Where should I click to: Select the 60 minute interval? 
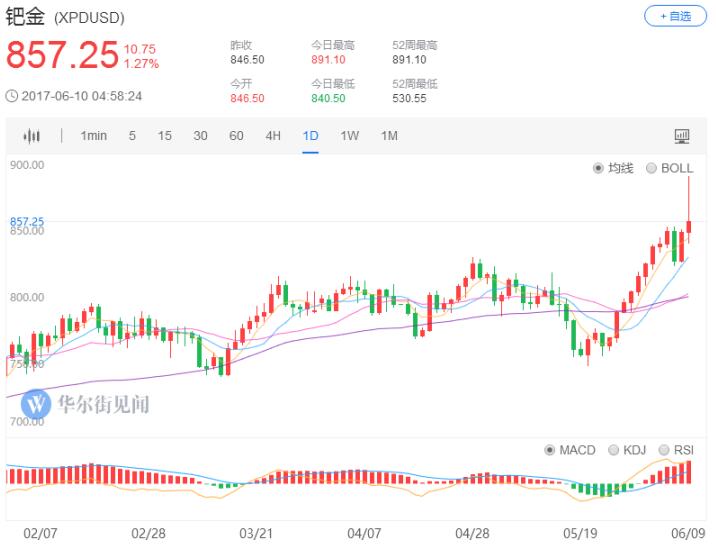point(236,136)
